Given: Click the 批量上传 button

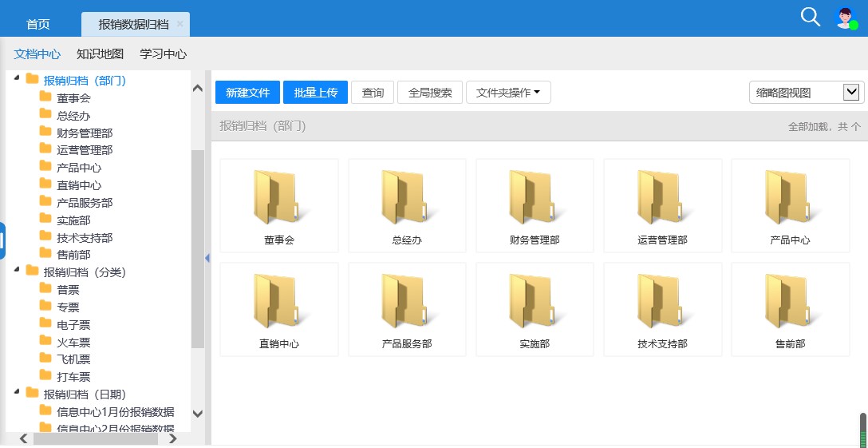Looking at the screenshot, I should (x=315, y=93).
